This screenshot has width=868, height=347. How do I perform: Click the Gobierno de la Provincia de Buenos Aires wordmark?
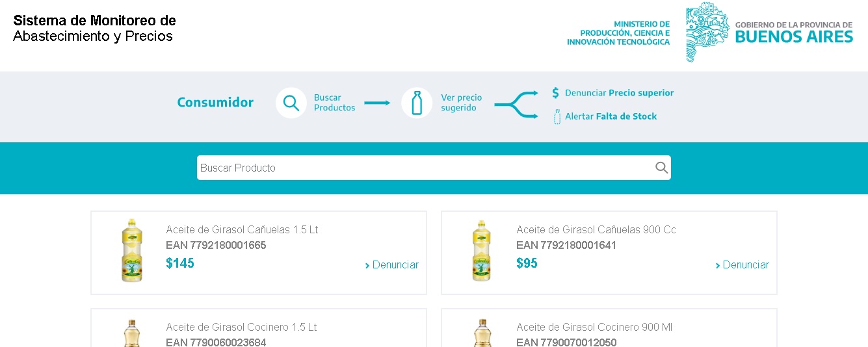[794, 32]
